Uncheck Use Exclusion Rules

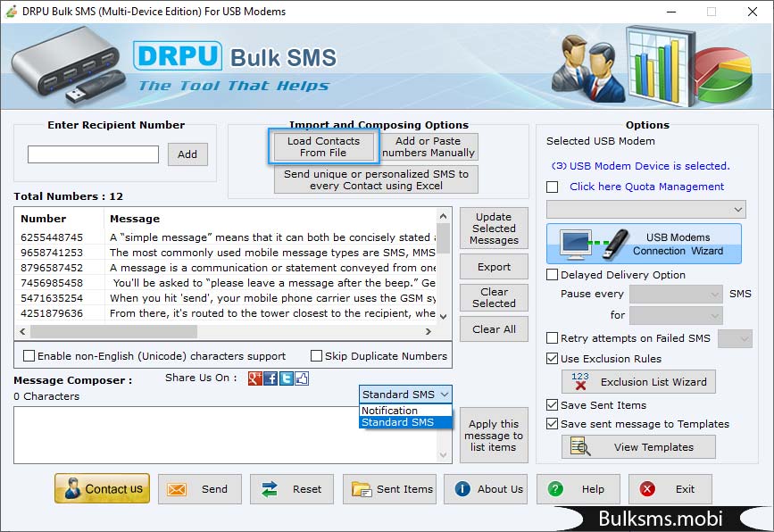pyautogui.click(x=553, y=359)
